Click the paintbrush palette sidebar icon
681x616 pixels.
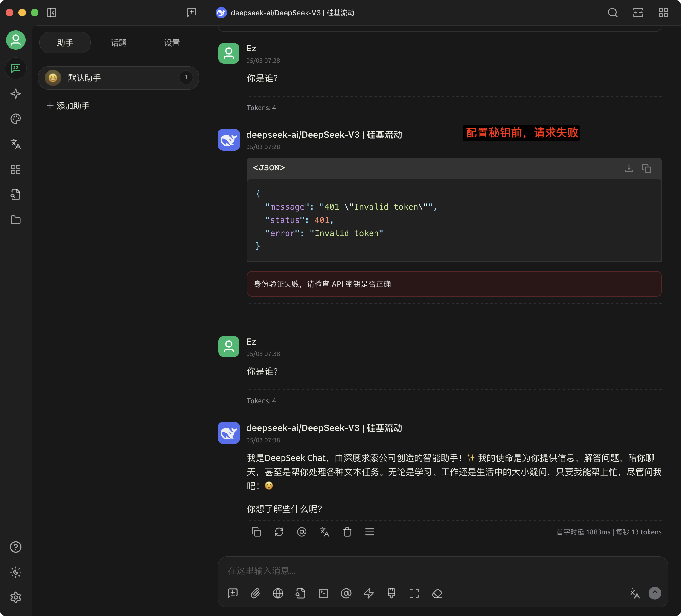15,119
